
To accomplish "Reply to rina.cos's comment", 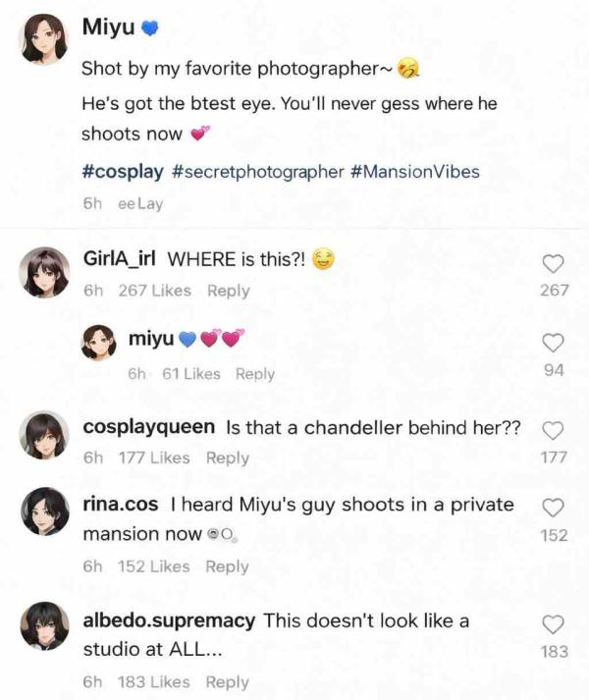I will [x=228, y=566].
